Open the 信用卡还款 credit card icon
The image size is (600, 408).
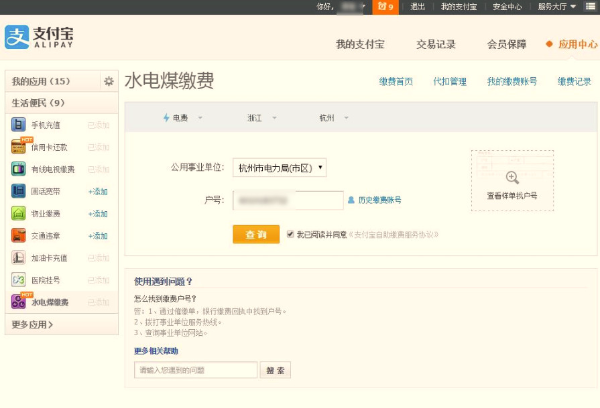18,147
